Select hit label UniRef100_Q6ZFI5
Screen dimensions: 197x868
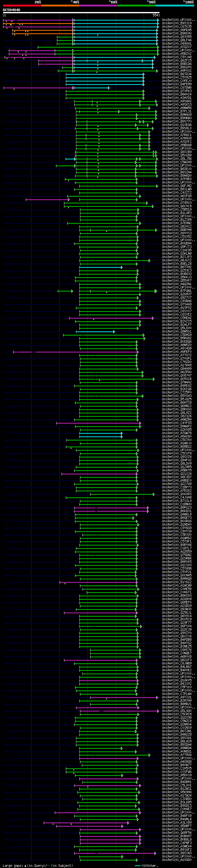177,61
